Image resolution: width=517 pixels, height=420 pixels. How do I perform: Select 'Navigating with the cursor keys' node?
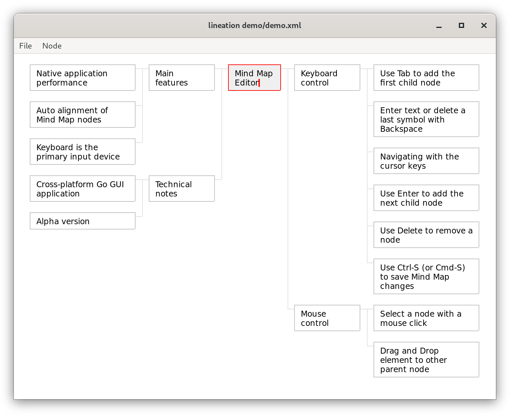(x=426, y=161)
